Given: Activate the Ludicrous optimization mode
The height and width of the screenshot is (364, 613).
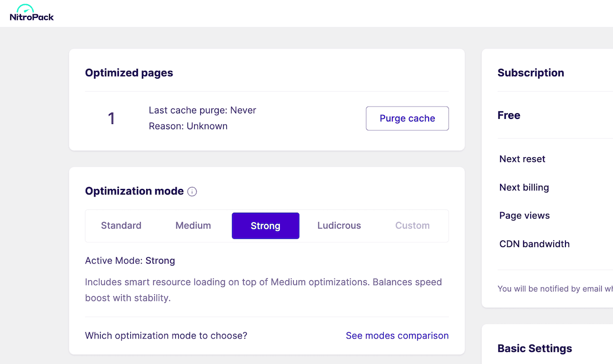Looking at the screenshot, I should (x=339, y=226).
